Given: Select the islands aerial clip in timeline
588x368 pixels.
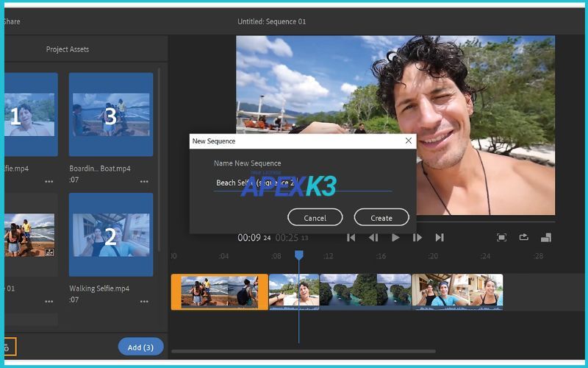Looking at the screenshot, I should (x=365, y=291).
